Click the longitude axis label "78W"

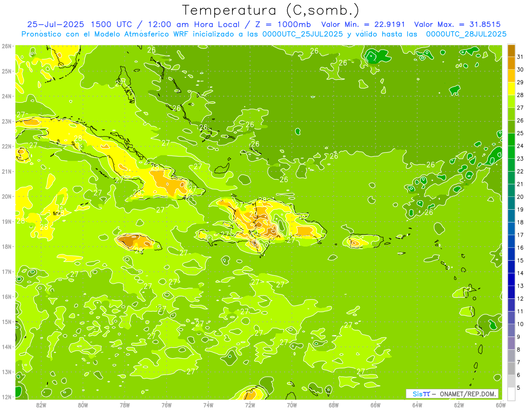click(x=125, y=405)
